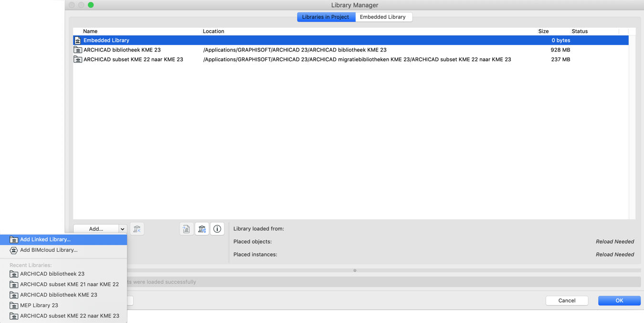Viewport: 644px width, 323px height.
Task: Pick recent library ARCHICAD subset KME 21 naar KME 22
Action: pos(63,284)
